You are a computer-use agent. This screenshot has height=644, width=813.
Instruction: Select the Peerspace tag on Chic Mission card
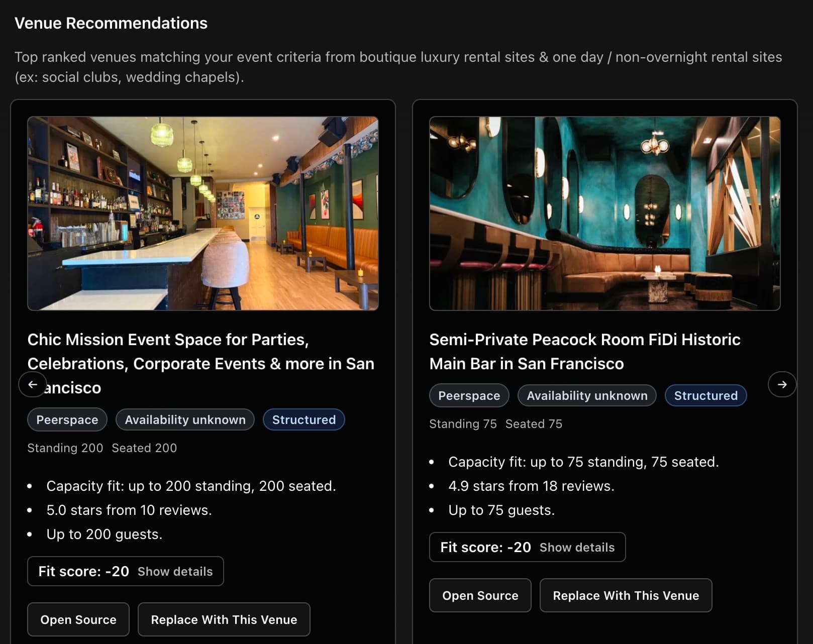[x=67, y=419]
